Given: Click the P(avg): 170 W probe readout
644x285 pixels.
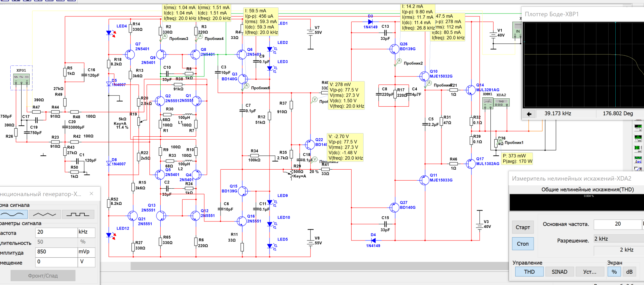Looking at the screenshot, I should point(517,161).
